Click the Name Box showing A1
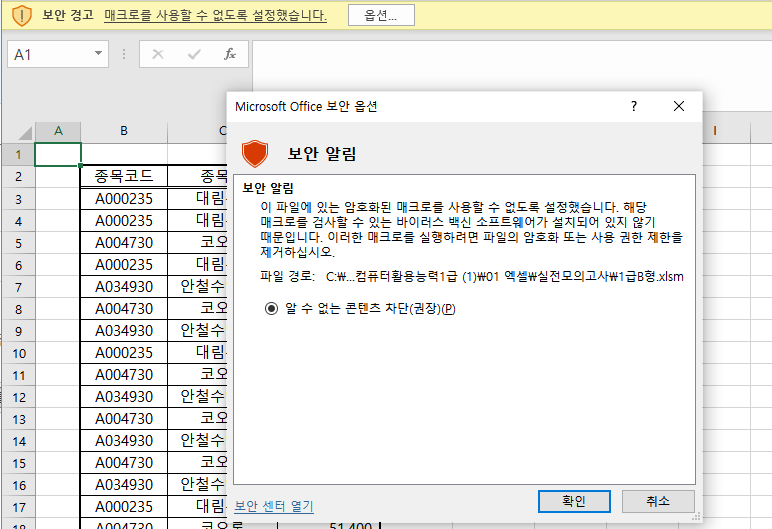 tap(45, 54)
